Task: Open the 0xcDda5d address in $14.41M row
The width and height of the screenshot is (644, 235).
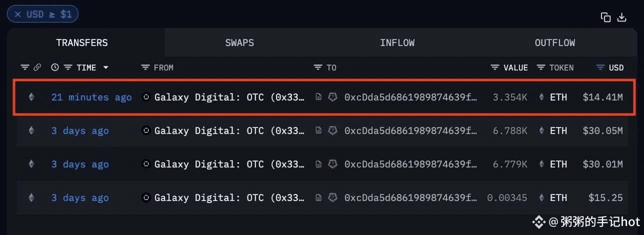Action: 410,97
